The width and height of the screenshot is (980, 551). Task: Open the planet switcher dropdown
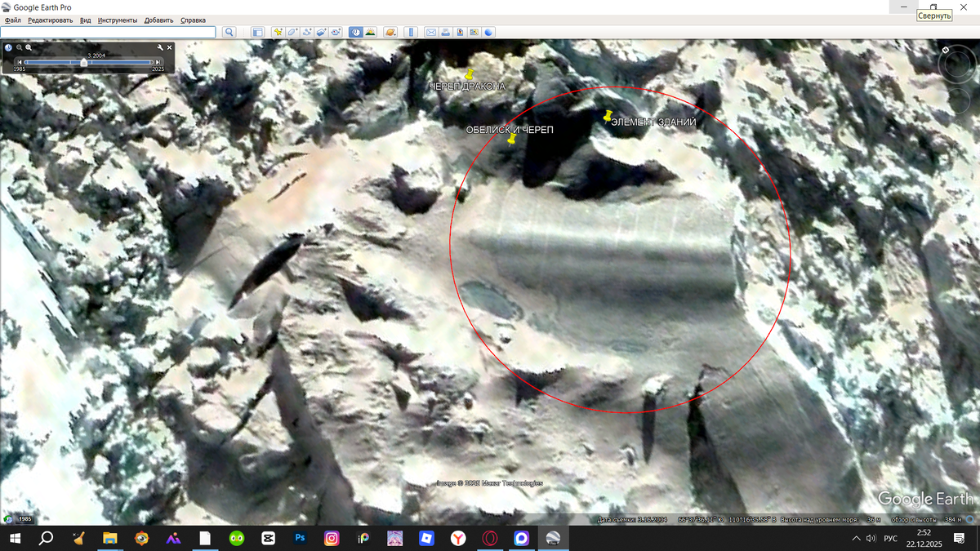(390, 32)
